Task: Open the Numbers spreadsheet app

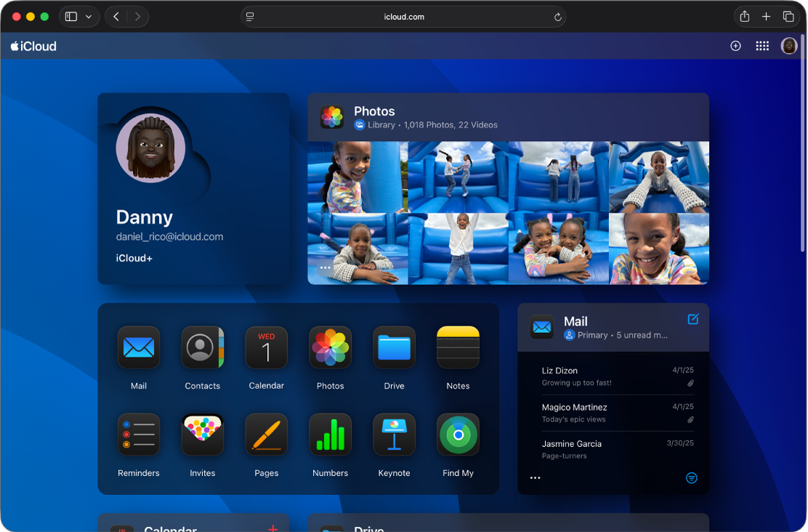Action: (x=331, y=435)
